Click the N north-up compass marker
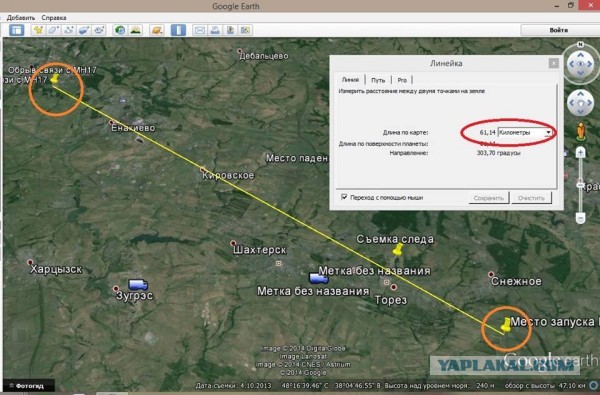The height and width of the screenshot is (395, 600). pos(580,44)
